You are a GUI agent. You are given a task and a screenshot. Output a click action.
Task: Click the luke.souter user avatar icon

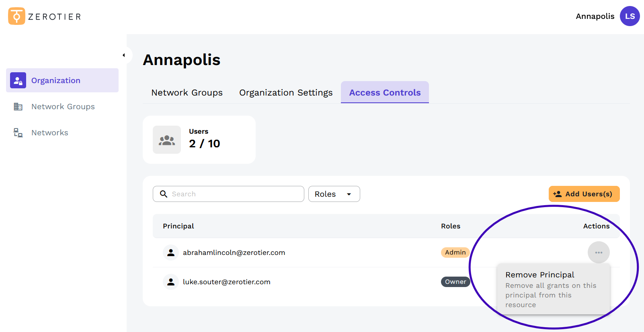coord(171,282)
